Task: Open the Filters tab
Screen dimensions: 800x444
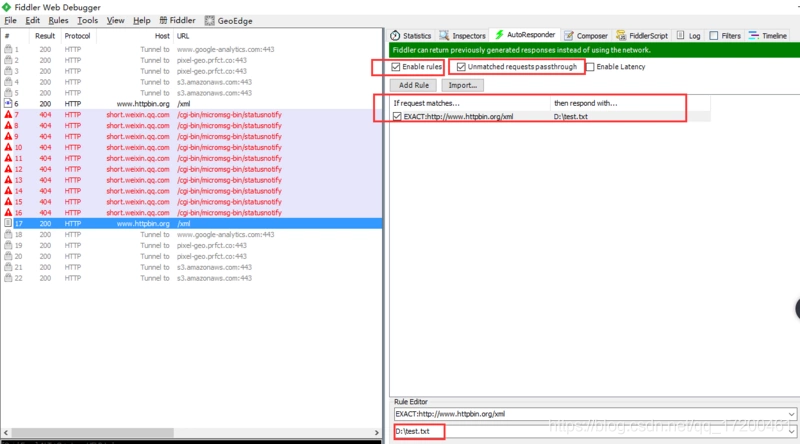Action: click(x=725, y=36)
